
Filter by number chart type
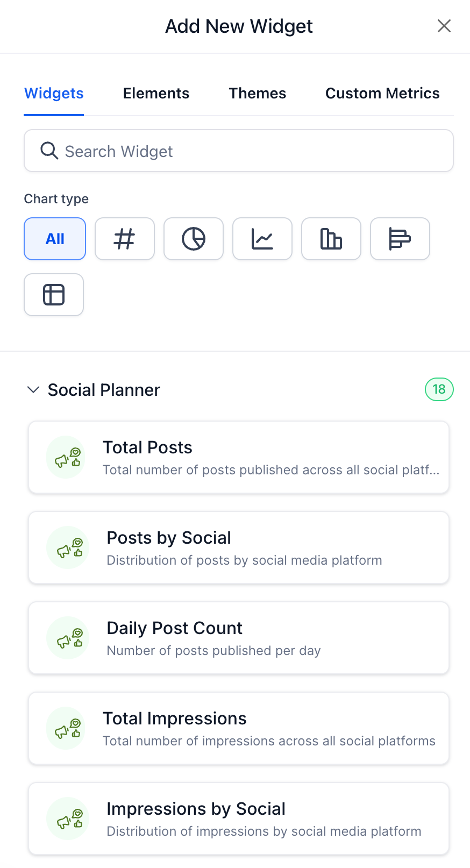coord(124,239)
